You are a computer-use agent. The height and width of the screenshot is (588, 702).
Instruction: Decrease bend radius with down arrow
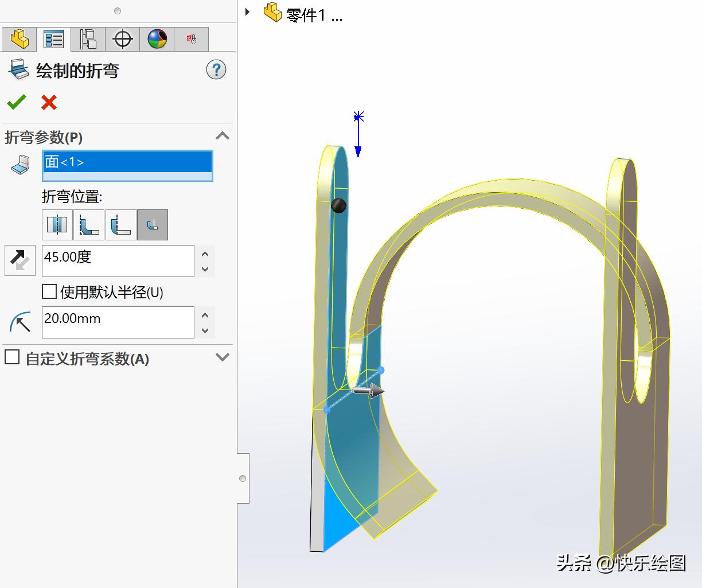point(205,330)
